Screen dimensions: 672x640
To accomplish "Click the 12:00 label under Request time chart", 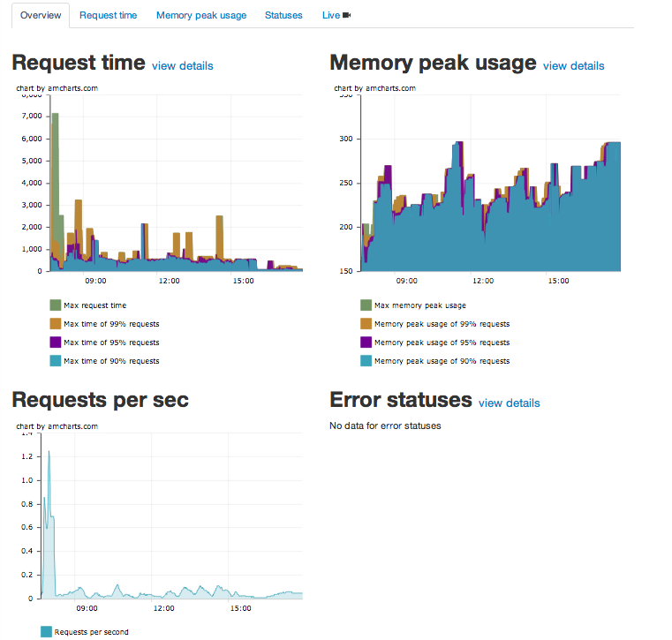I will click(170, 281).
